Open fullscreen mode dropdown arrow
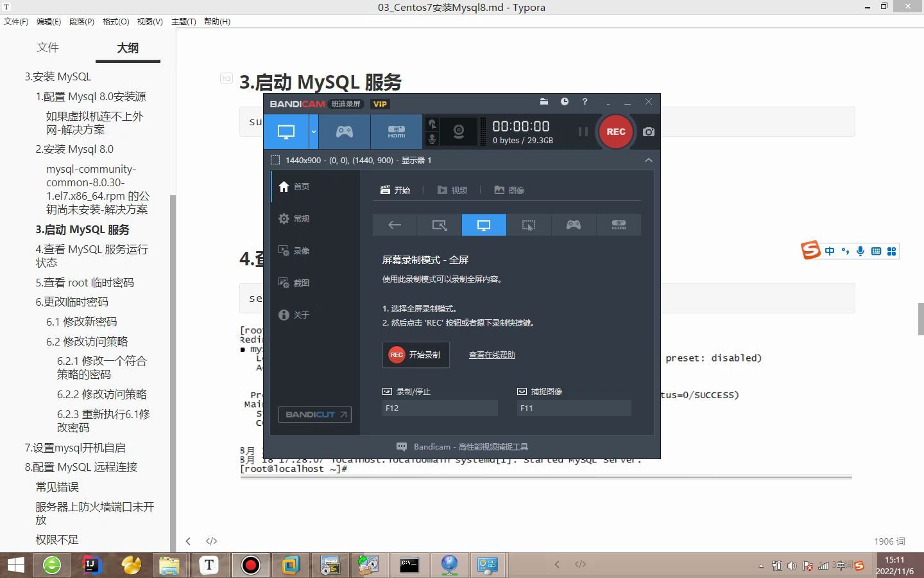Screen dimensions: 924x578 pyautogui.click(x=314, y=131)
